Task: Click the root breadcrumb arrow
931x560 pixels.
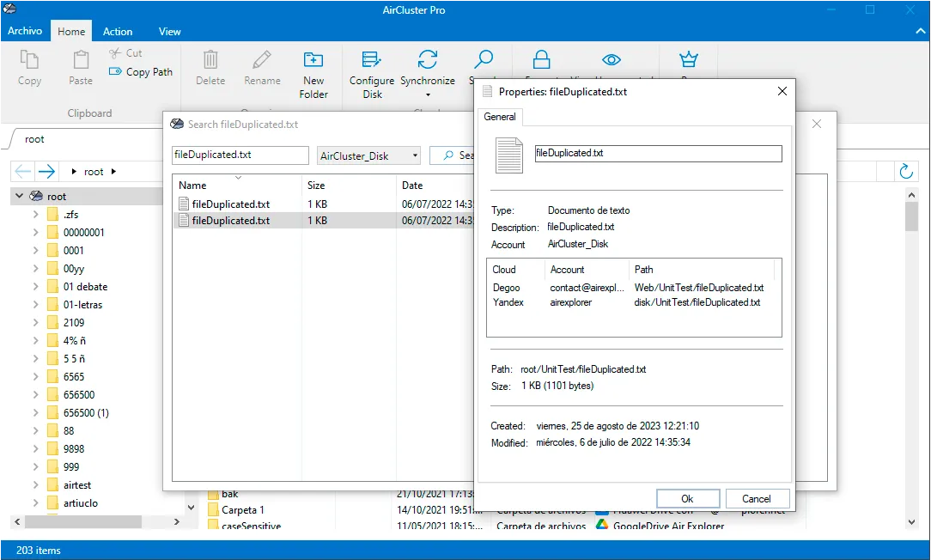Action: point(113,172)
